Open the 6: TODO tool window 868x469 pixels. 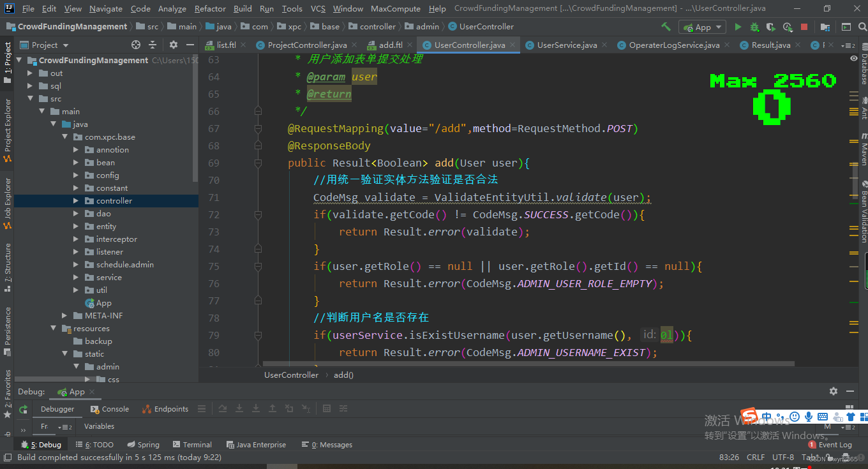pyautogui.click(x=94, y=445)
